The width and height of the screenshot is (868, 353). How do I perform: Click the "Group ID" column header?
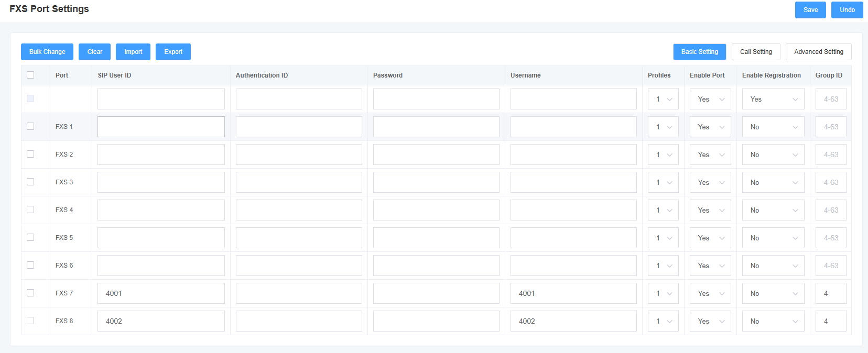[829, 75]
